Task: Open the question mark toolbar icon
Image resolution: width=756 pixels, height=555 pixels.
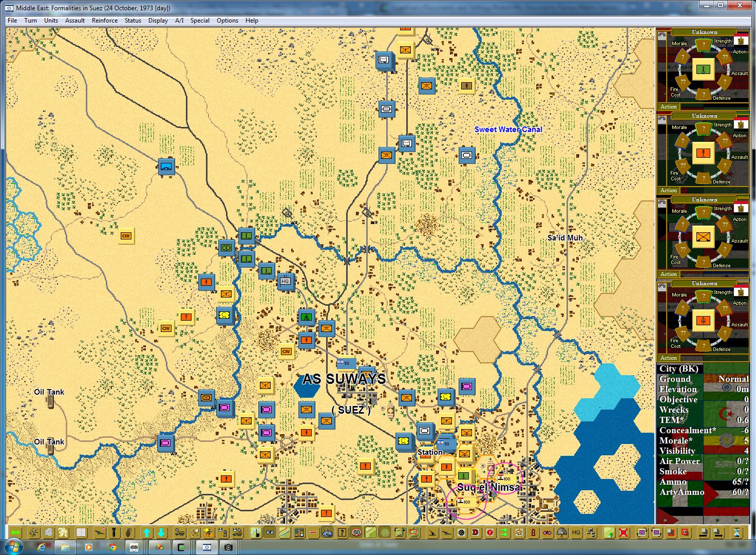Action: point(342,532)
